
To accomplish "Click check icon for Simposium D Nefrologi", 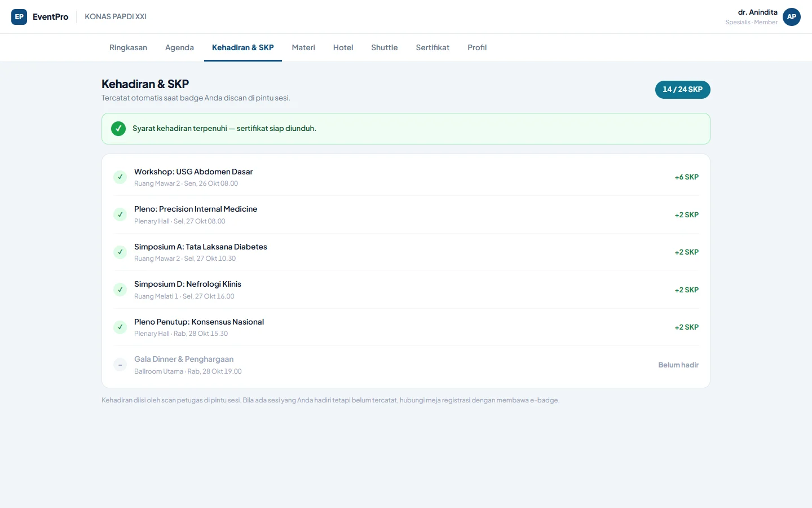I will [x=120, y=290].
